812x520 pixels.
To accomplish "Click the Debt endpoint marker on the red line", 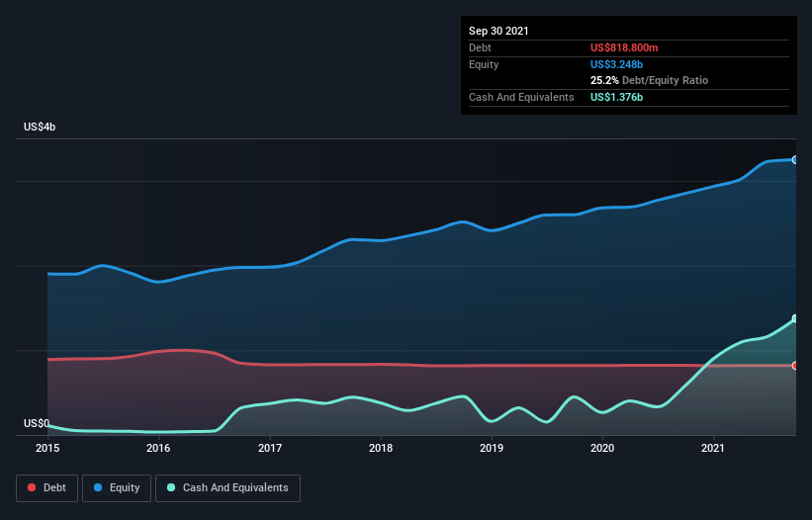I will tap(794, 366).
